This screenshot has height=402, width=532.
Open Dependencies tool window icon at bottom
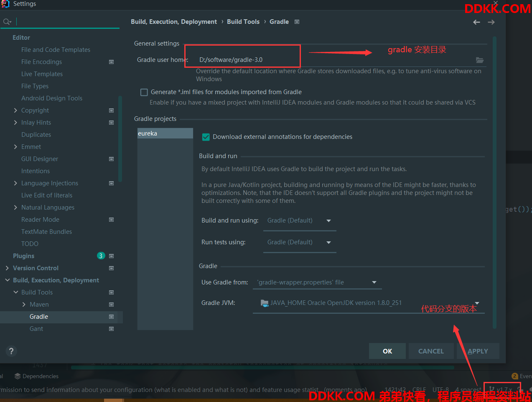click(17, 376)
